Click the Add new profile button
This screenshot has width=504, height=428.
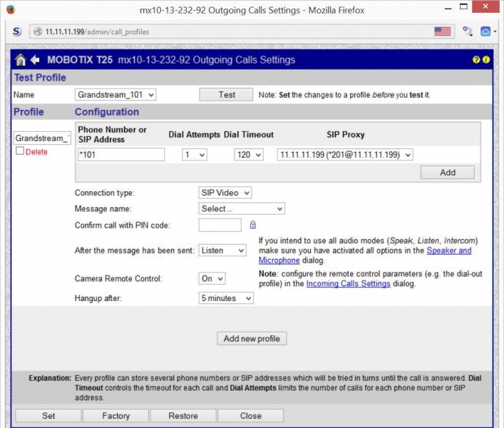252,339
